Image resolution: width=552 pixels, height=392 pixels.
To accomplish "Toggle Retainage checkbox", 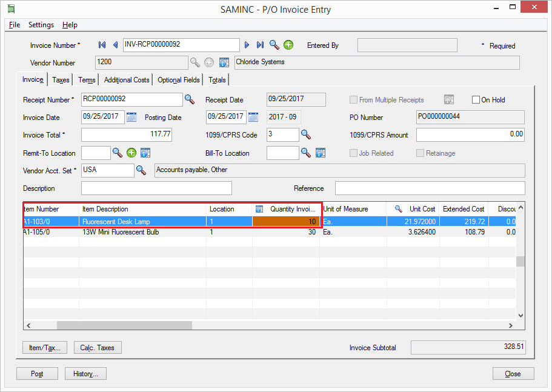I will tap(420, 153).
